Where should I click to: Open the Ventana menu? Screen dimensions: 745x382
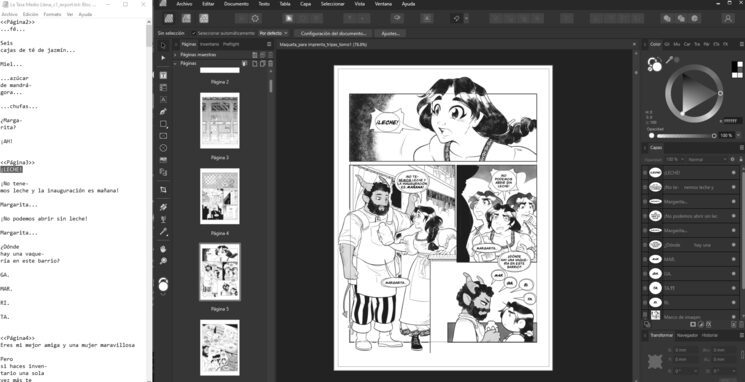383,4
